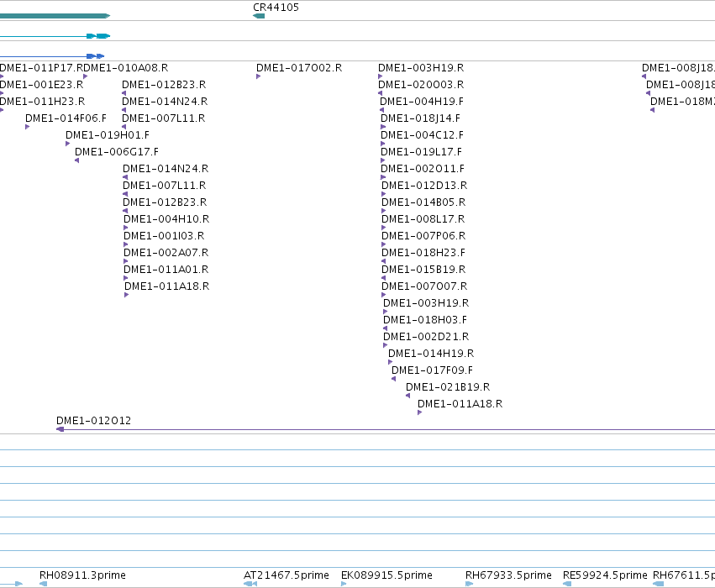
Task: Select the DME1-008L17.R label
Action: pyautogui.click(x=423, y=219)
